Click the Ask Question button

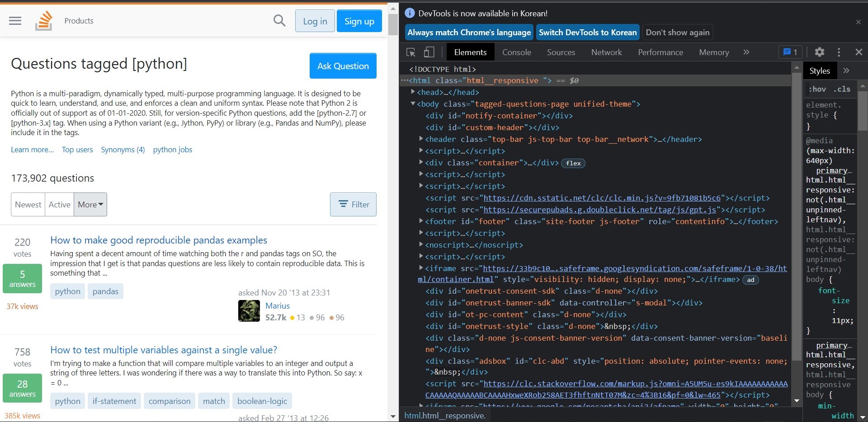343,66
